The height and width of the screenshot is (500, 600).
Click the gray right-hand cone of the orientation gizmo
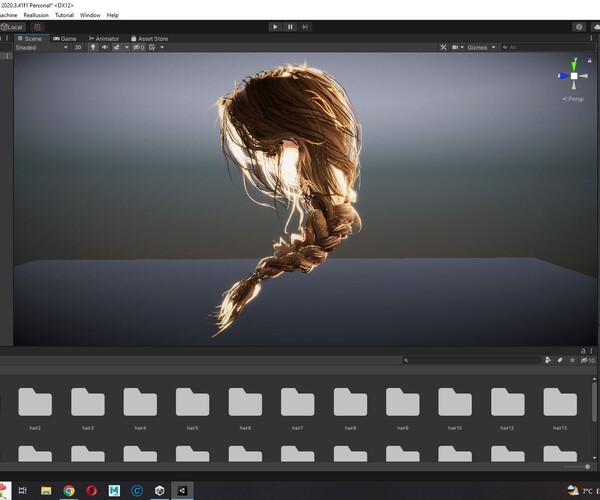[x=584, y=76]
